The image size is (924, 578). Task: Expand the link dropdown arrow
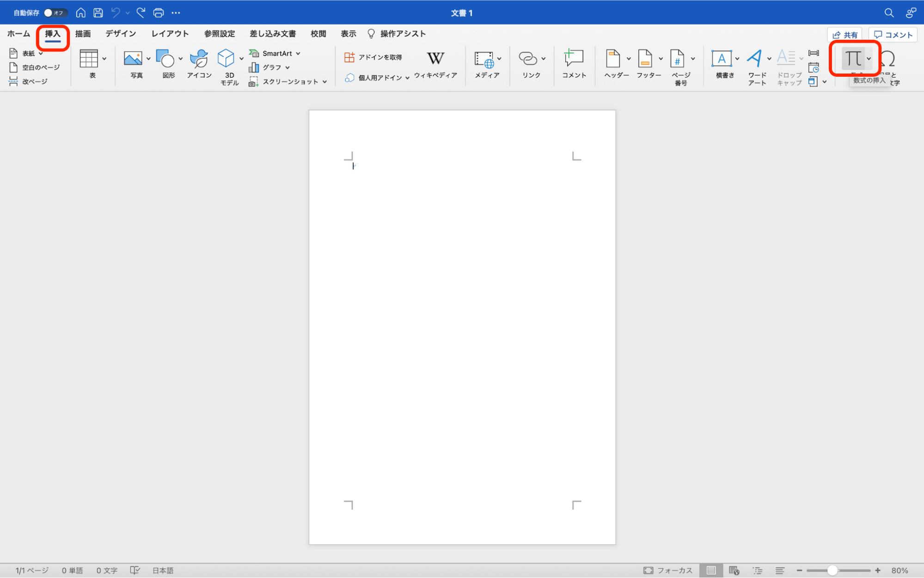544,59
